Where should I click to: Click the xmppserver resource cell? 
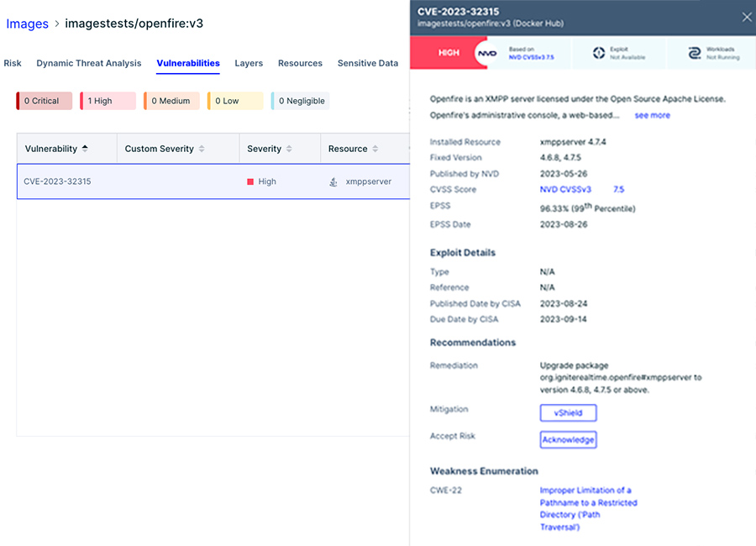pyautogui.click(x=369, y=181)
